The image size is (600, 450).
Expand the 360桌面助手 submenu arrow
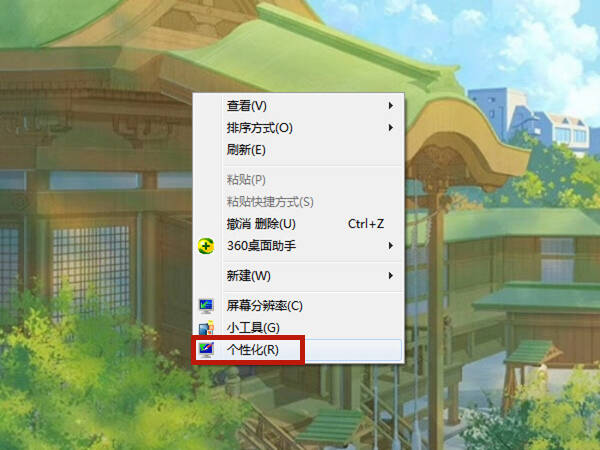click(x=390, y=246)
